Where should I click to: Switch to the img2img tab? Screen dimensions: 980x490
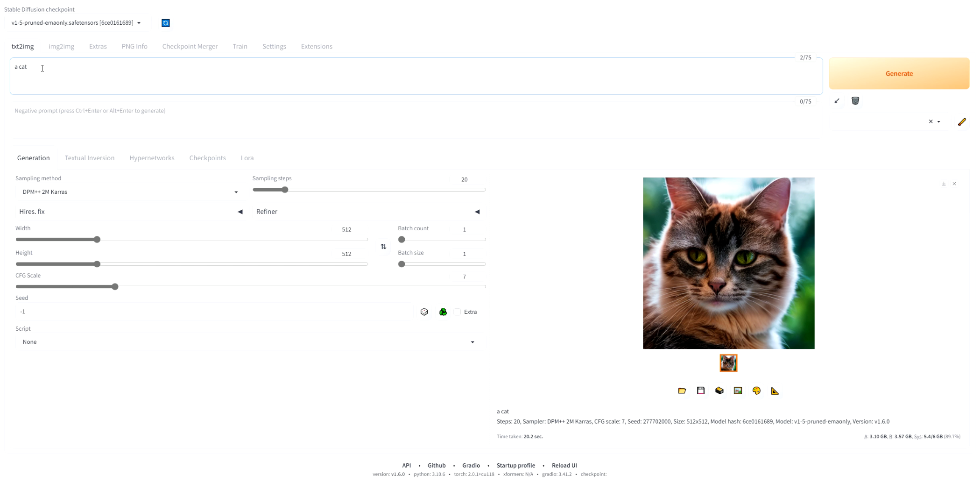click(x=61, y=46)
